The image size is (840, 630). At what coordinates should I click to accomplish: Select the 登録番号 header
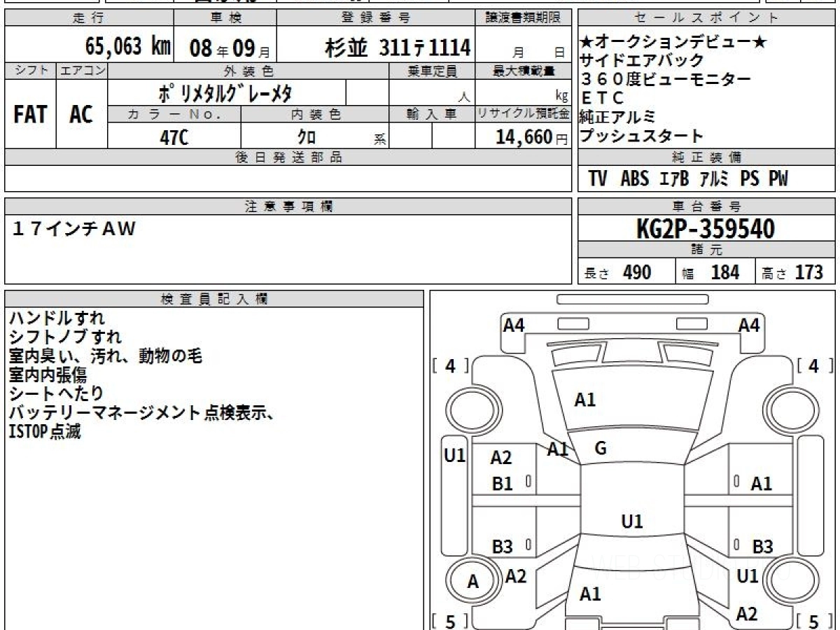[x=377, y=18]
